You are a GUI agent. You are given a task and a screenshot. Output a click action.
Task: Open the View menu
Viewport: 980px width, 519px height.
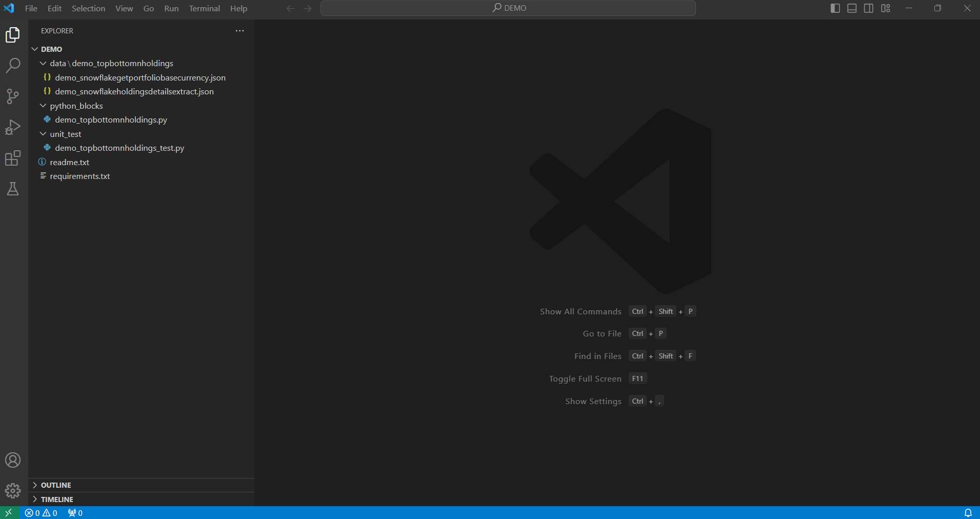pos(124,8)
